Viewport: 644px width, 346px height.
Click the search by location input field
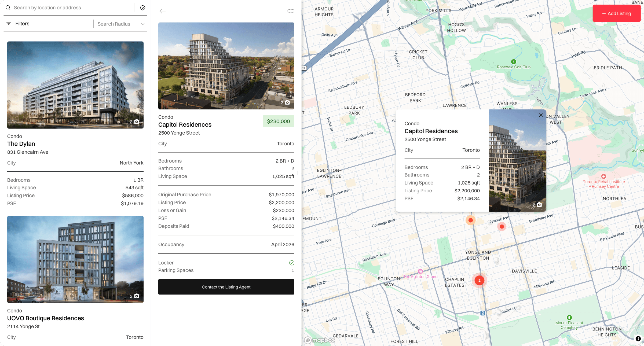(x=72, y=8)
